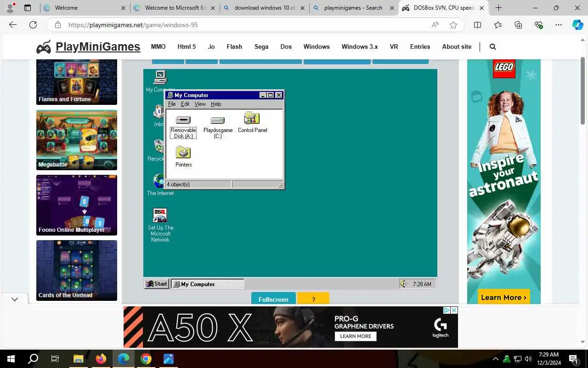
Task: Click the PlayMiniGames logo link
Action: [88, 46]
